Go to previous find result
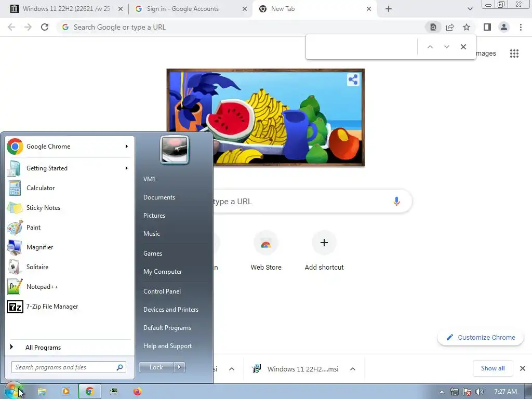 (430, 47)
